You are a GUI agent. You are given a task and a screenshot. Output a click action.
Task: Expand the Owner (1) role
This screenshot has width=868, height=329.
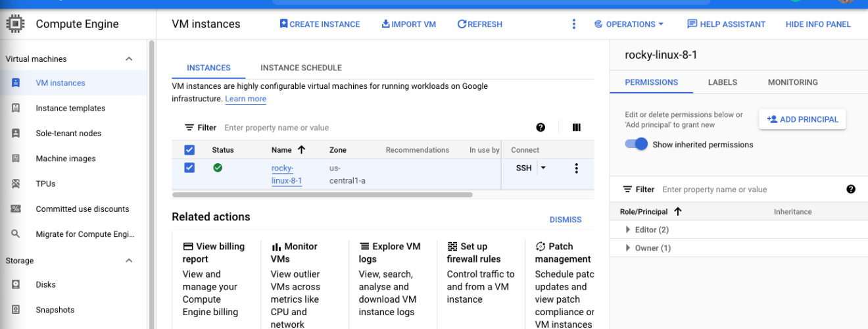(628, 248)
